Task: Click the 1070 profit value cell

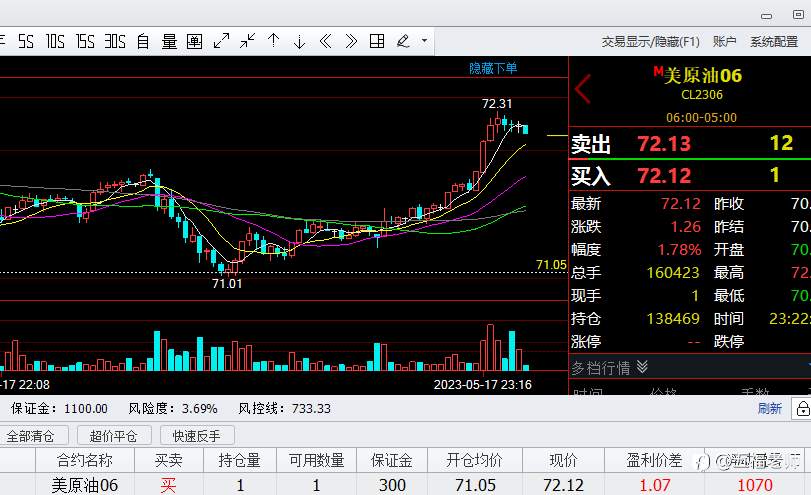Action: pyautogui.click(x=755, y=485)
